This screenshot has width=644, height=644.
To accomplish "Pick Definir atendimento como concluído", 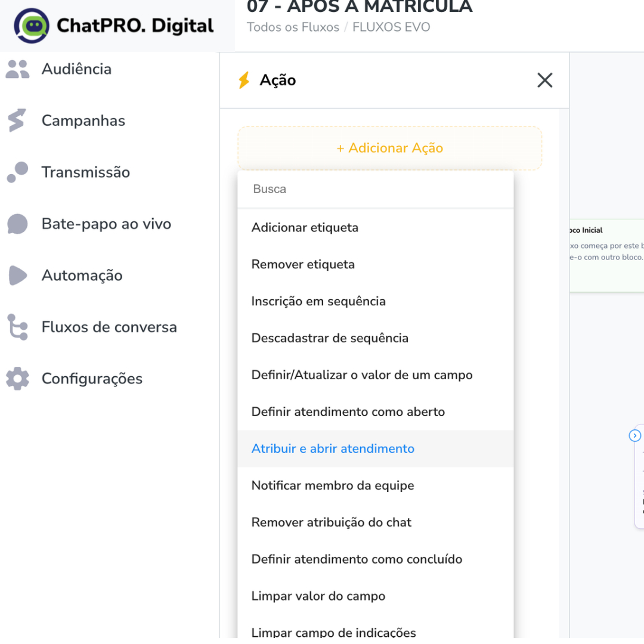I will [x=356, y=559].
